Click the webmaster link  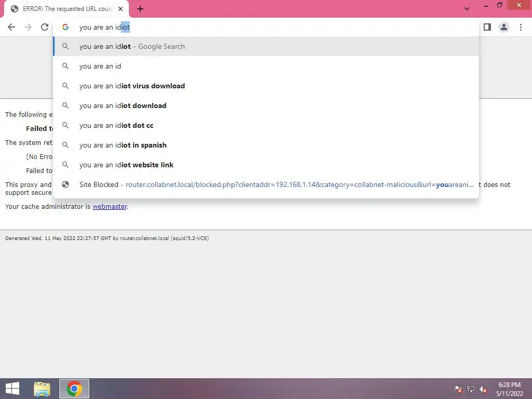coord(110,206)
